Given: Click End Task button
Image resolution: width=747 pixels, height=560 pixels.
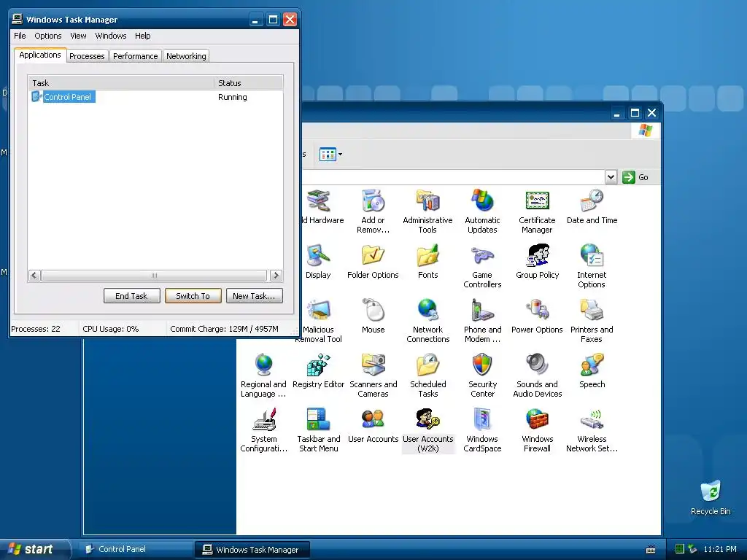Looking at the screenshot, I should click(131, 296).
